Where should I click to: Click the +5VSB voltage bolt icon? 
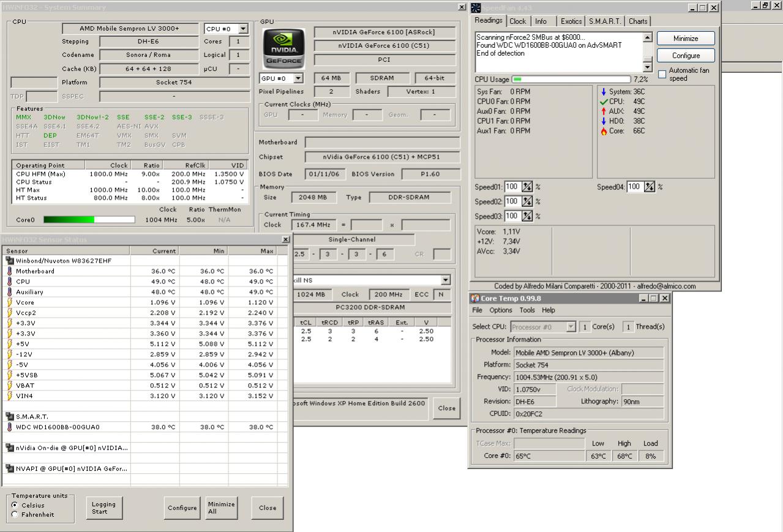click(10, 375)
